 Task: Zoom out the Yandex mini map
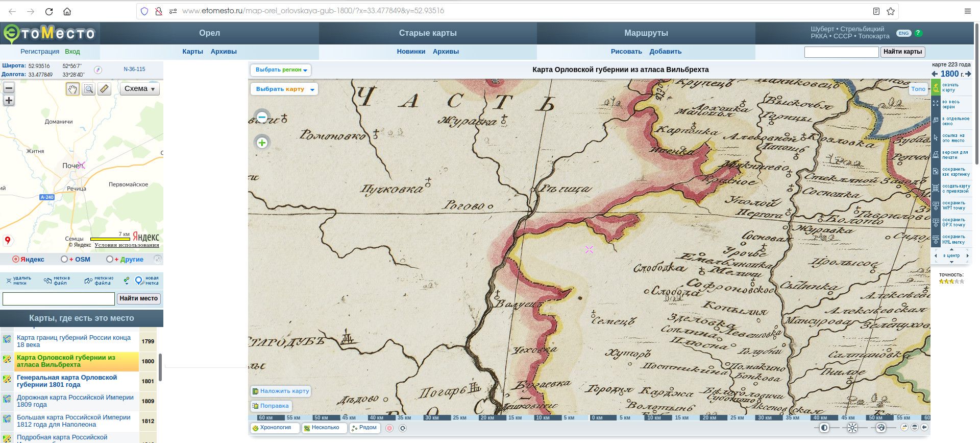(x=9, y=88)
